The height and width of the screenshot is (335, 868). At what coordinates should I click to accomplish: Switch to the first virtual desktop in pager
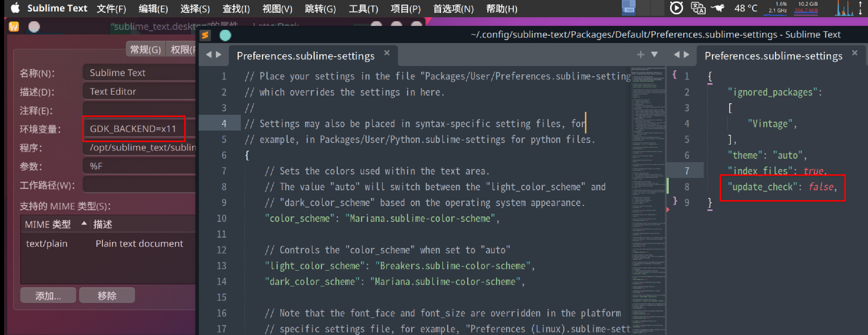point(629,8)
